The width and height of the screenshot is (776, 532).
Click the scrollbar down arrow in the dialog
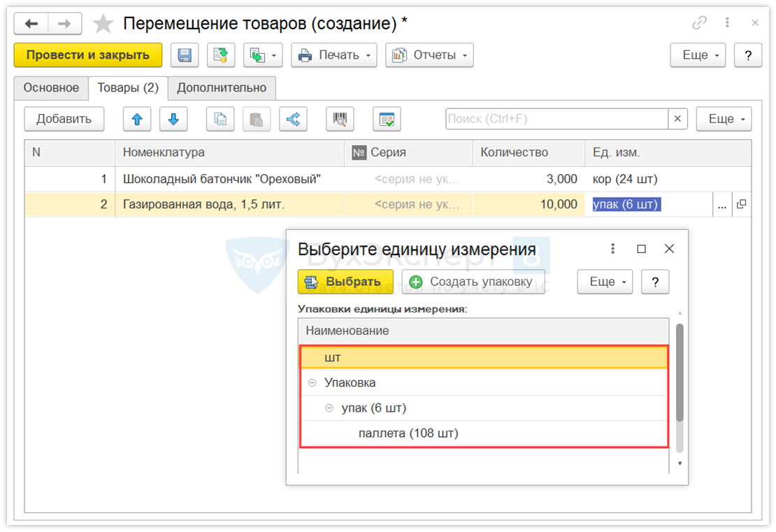pyautogui.click(x=680, y=463)
